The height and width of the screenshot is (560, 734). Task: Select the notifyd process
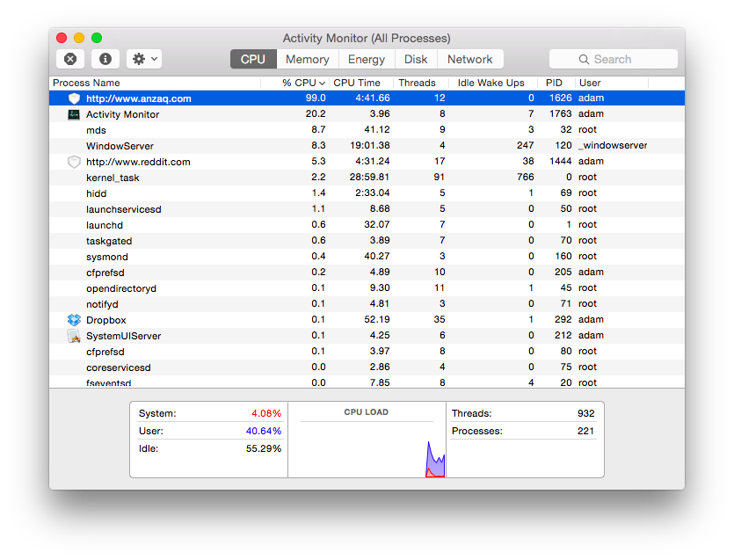coord(102,304)
